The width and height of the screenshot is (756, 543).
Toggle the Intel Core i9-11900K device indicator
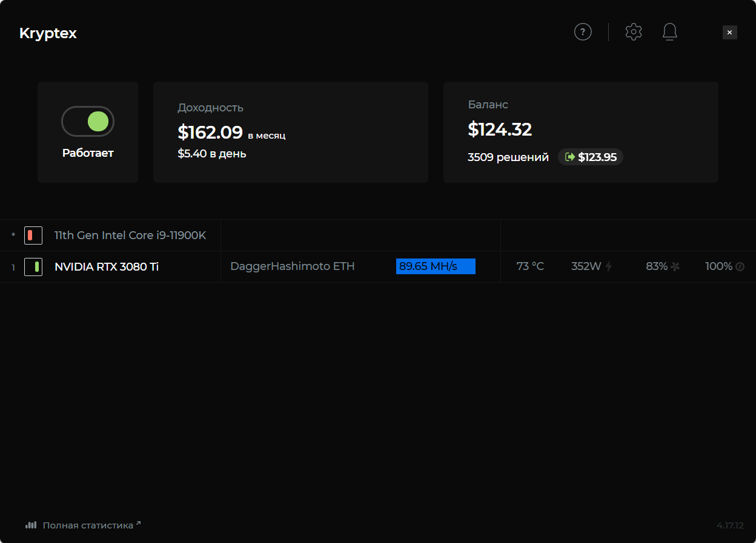[x=33, y=235]
